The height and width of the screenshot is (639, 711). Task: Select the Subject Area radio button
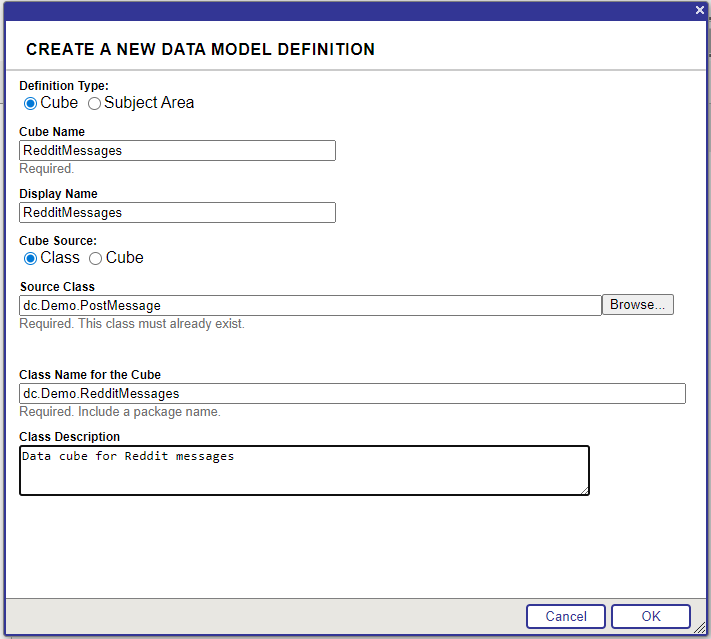point(95,103)
